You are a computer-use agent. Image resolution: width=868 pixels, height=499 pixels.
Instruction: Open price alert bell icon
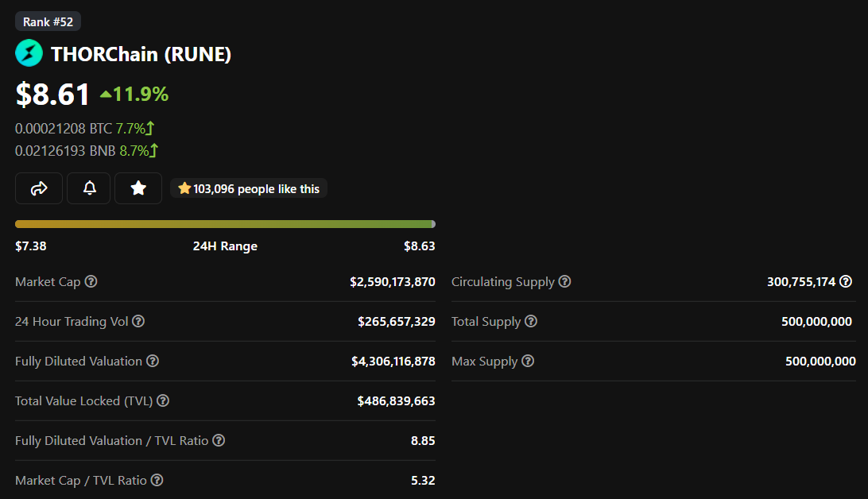(89, 188)
